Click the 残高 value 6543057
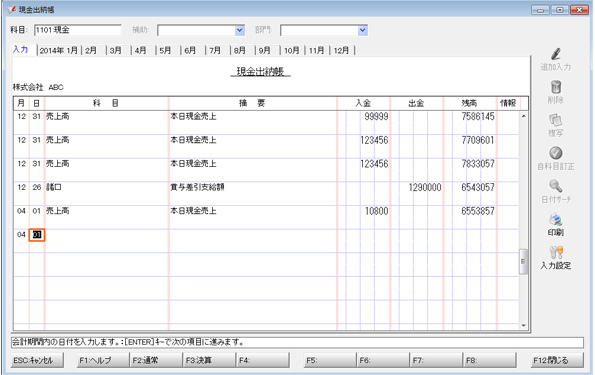 coord(478,187)
